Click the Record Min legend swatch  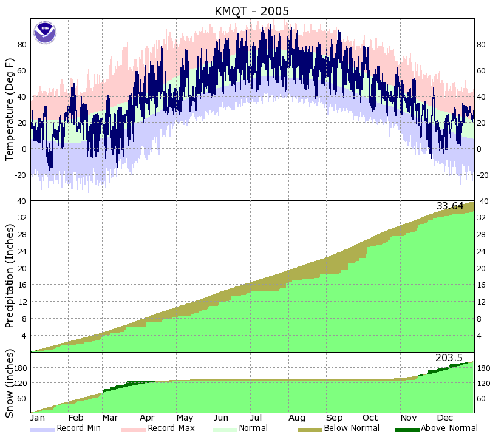click(x=43, y=430)
